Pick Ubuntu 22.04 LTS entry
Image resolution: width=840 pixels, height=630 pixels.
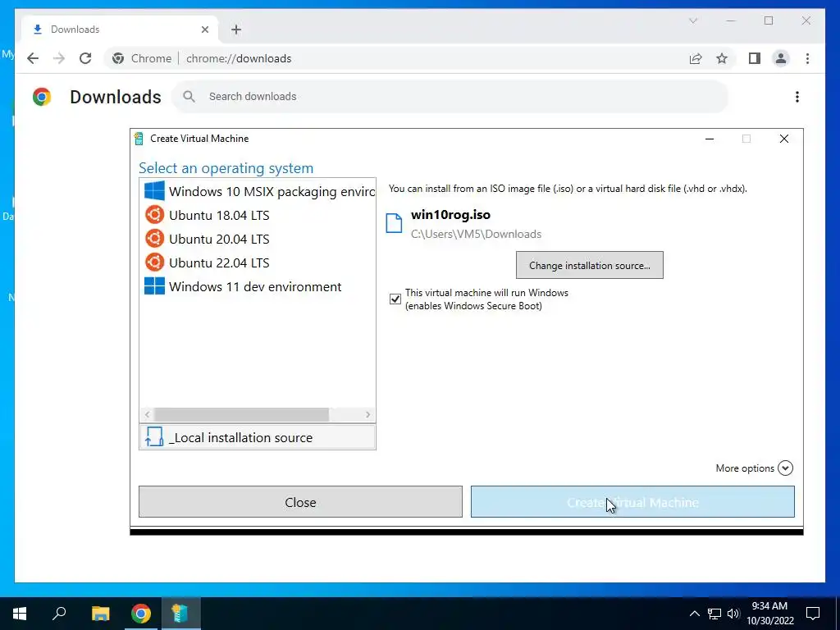pos(258,262)
